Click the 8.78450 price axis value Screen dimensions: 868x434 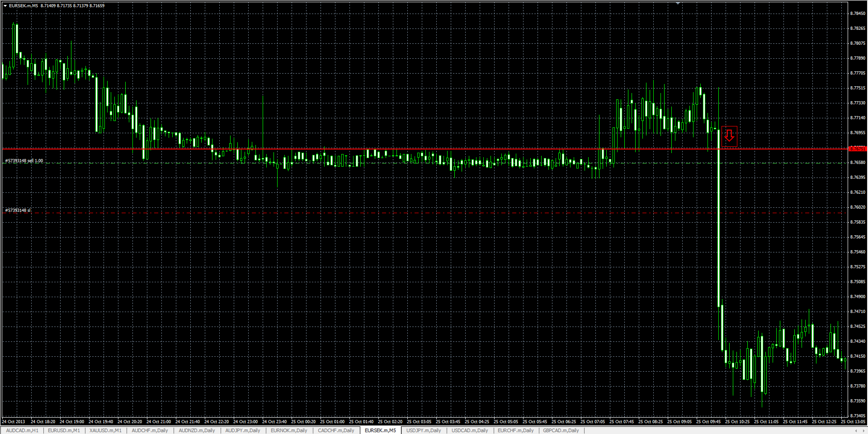858,14
